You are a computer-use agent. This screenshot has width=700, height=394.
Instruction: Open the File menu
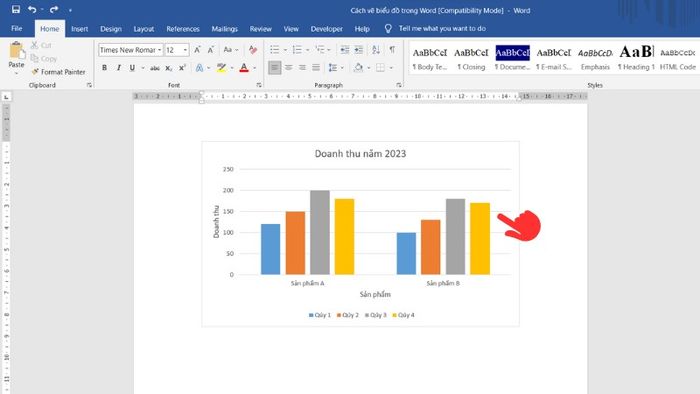point(17,29)
